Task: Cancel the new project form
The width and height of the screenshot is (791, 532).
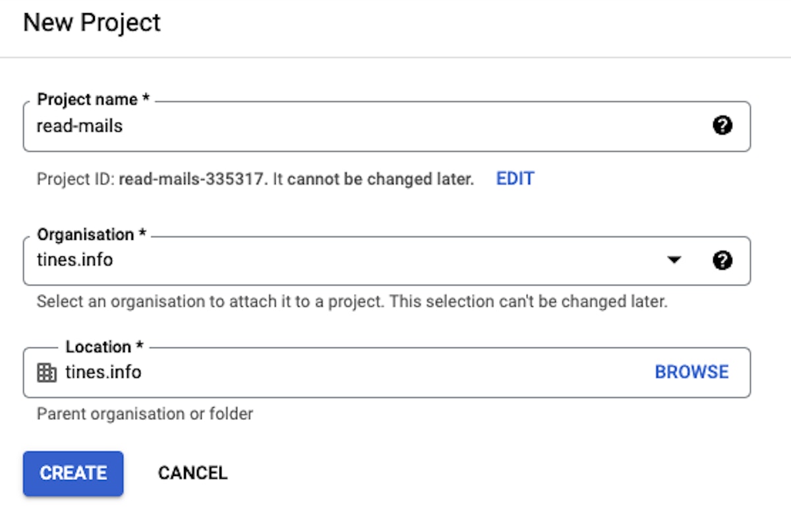Action: click(x=192, y=473)
